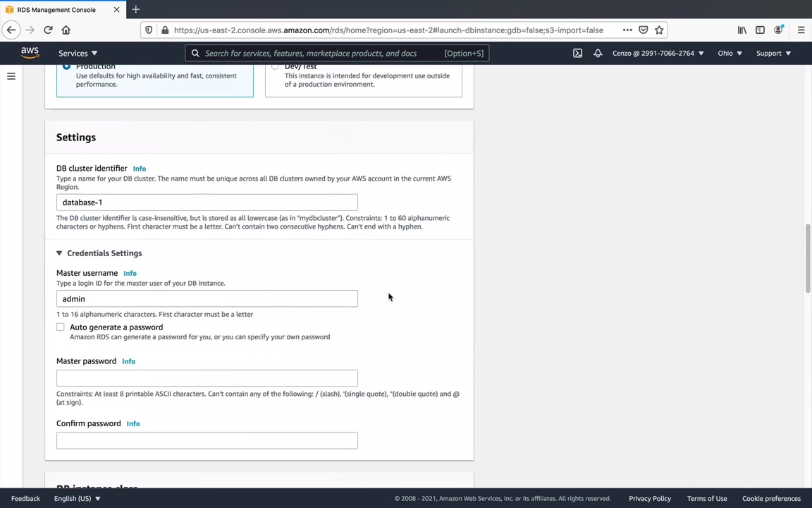Collapse the Credentials Settings section
Screen dimensions: 812x508
[99, 253]
